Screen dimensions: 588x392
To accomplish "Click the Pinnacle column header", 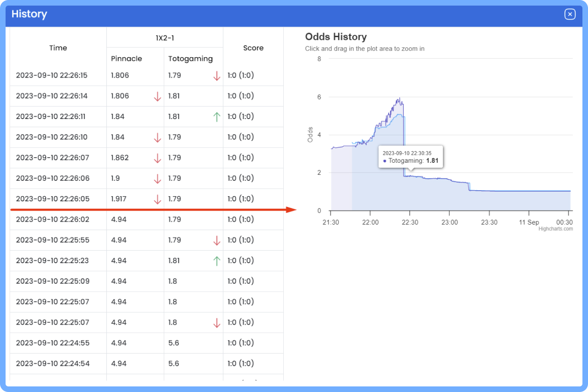I will pos(126,59).
